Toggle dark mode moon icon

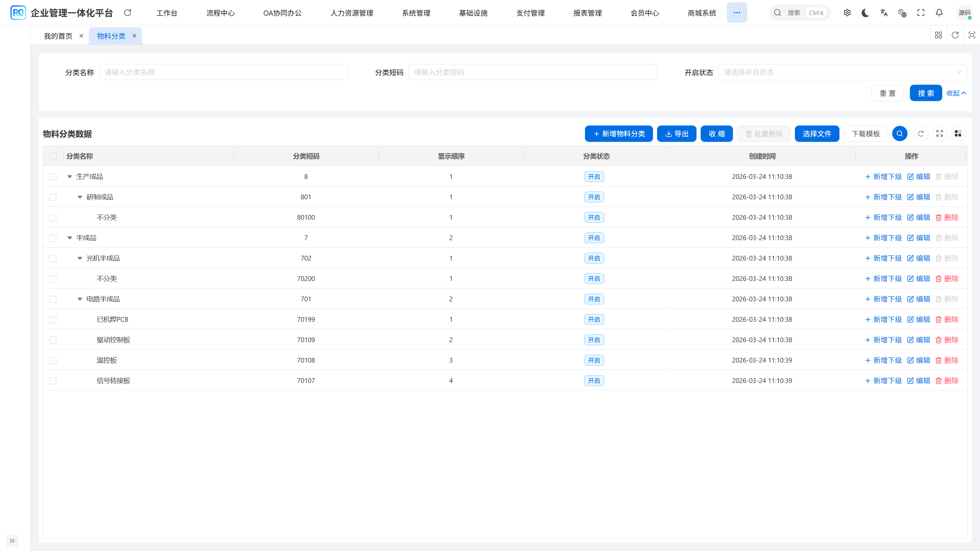coord(865,13)
